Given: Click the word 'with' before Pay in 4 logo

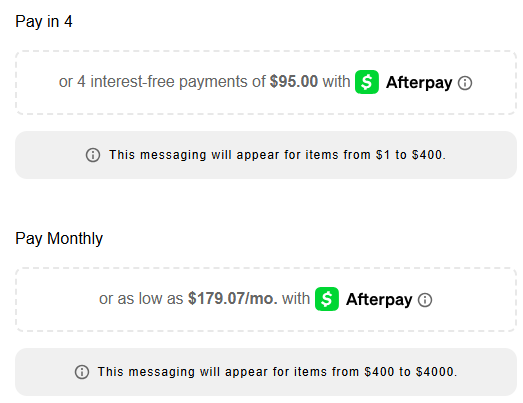Looking at the screenshot, I should (336, 82).
